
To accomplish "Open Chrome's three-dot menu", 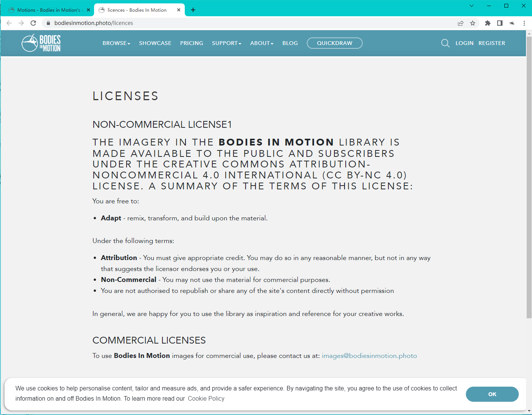I will [x=524, y=23].
